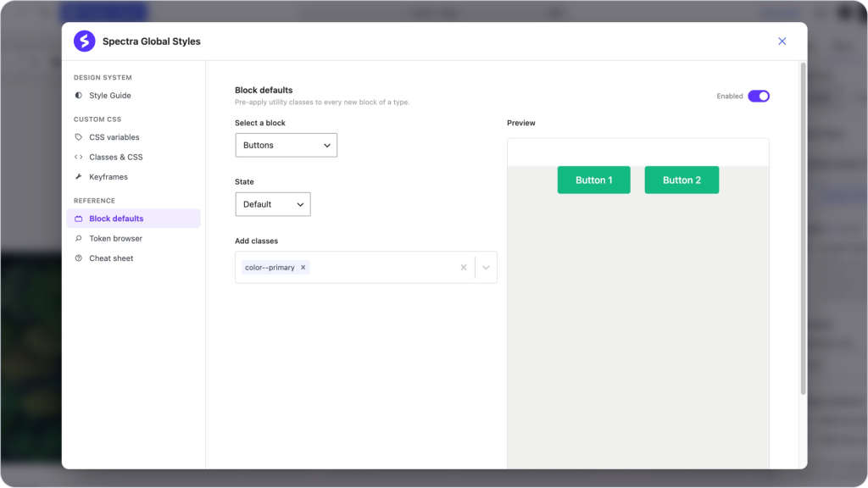This screenshot has height=488, width=868.
Task: Click the dialog vertical scrollbar
Action: (x=803, y=229)
